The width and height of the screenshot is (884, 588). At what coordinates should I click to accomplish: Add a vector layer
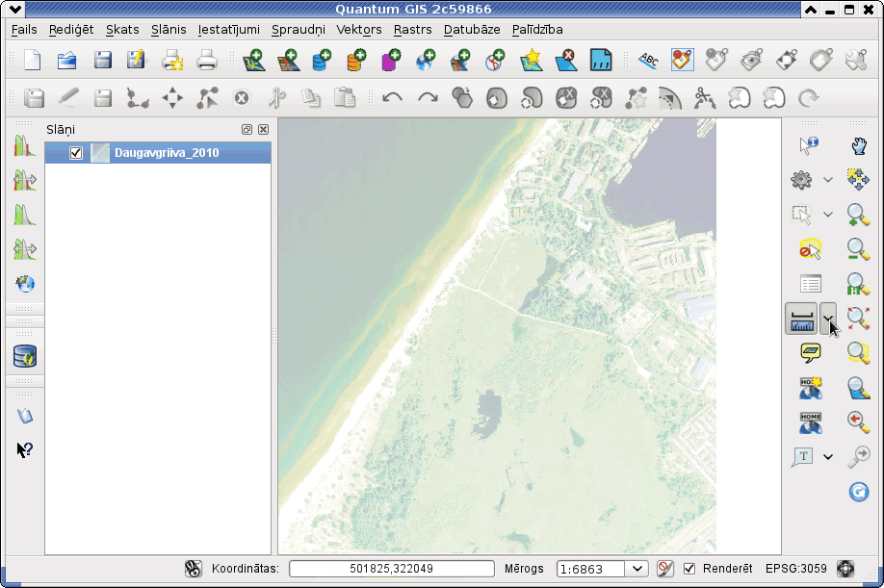click(253, 60)
